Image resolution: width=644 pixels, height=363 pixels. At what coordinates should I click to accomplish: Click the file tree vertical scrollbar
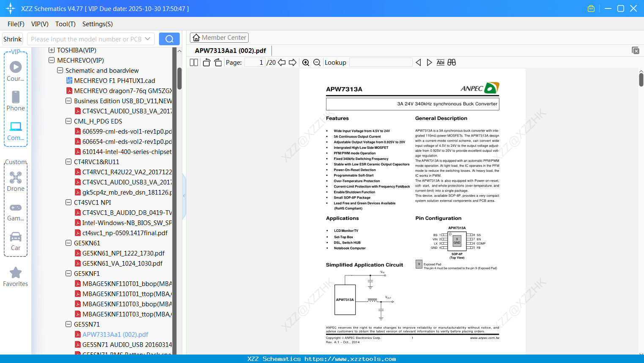click(179, 79)
